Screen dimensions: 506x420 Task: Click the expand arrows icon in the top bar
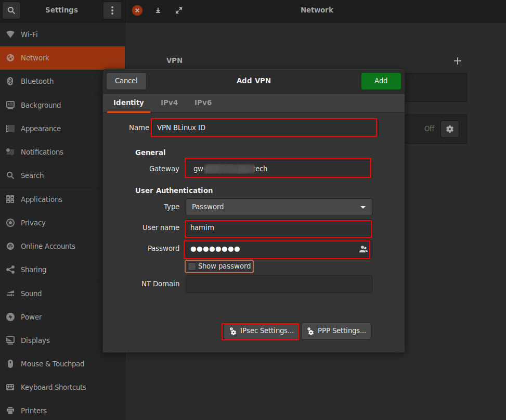coord(178,10)
